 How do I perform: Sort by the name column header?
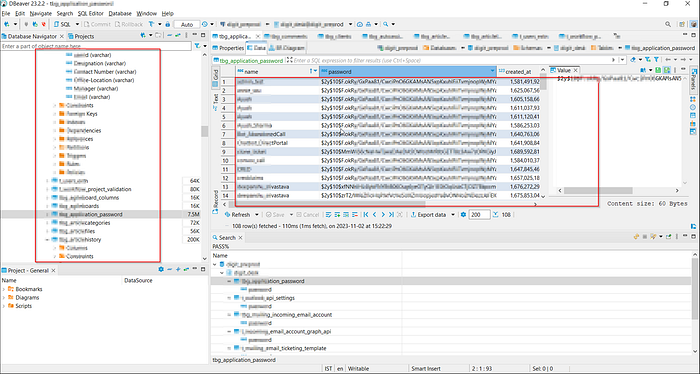[277, 71]
